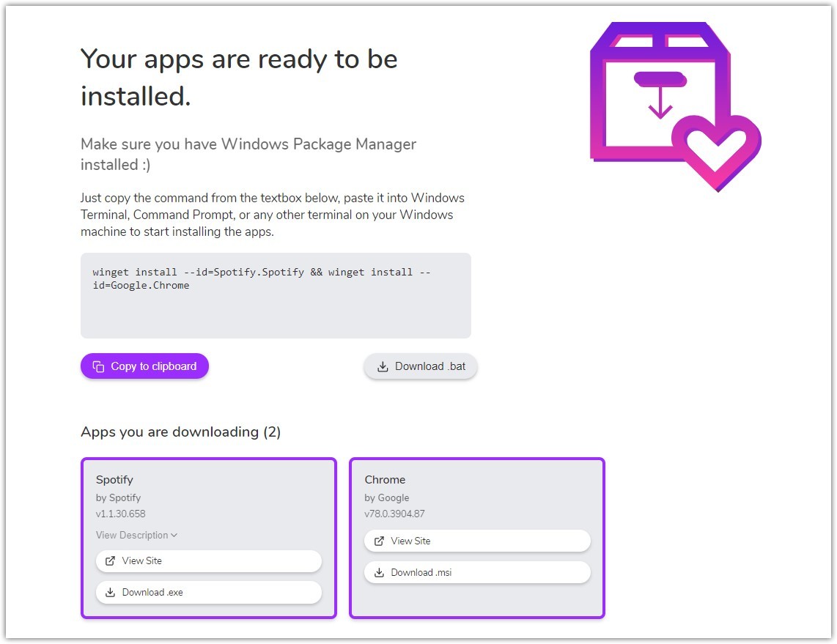Screen dimensions: 837x644
Task: Open Chrome's website via View Site
Action: pyautogui.click(x=477, y=541)
